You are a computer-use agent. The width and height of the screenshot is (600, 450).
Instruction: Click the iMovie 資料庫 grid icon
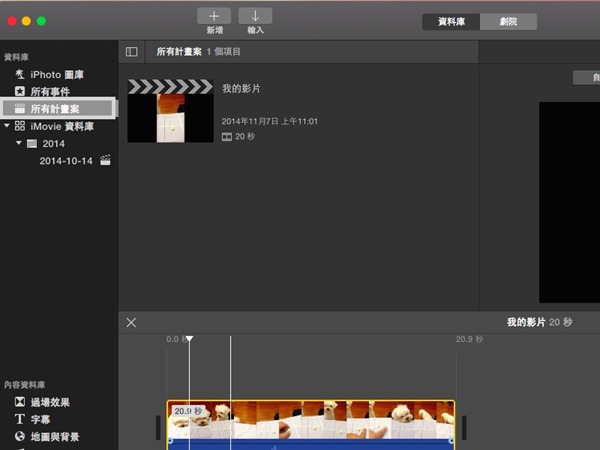point(20,126)
